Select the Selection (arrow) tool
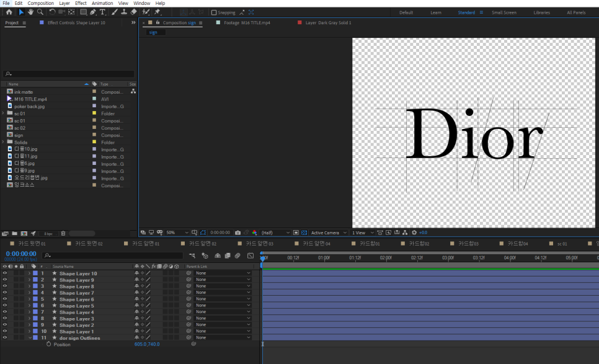The width and height of the screenshot is (599, 364). pyautogui.click(x=21, y=12)
